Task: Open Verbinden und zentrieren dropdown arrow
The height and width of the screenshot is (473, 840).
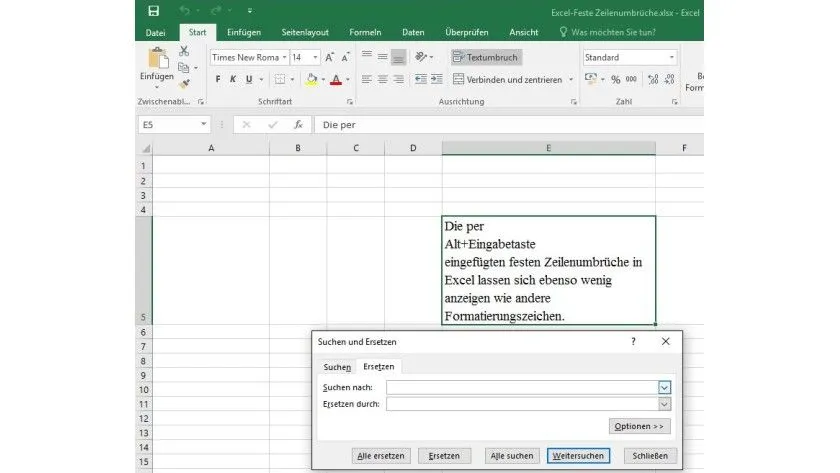Action: 571,79
